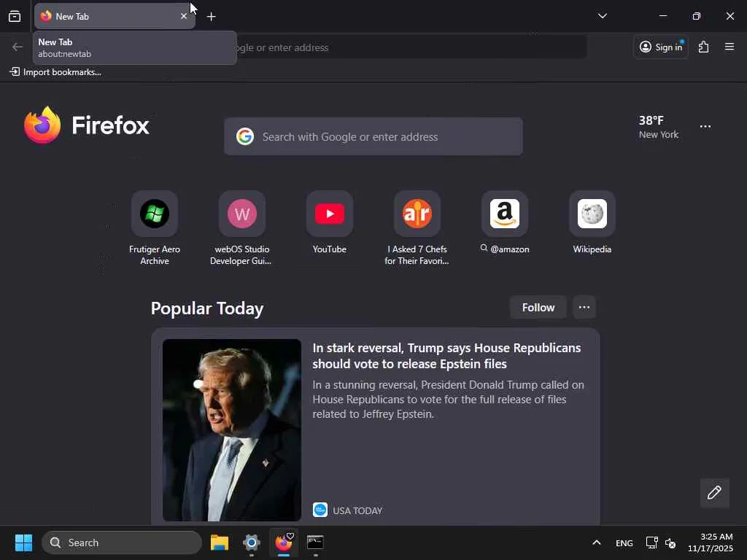
Task: Click the Google G icon in search box
Action: (x=245, y=136)
